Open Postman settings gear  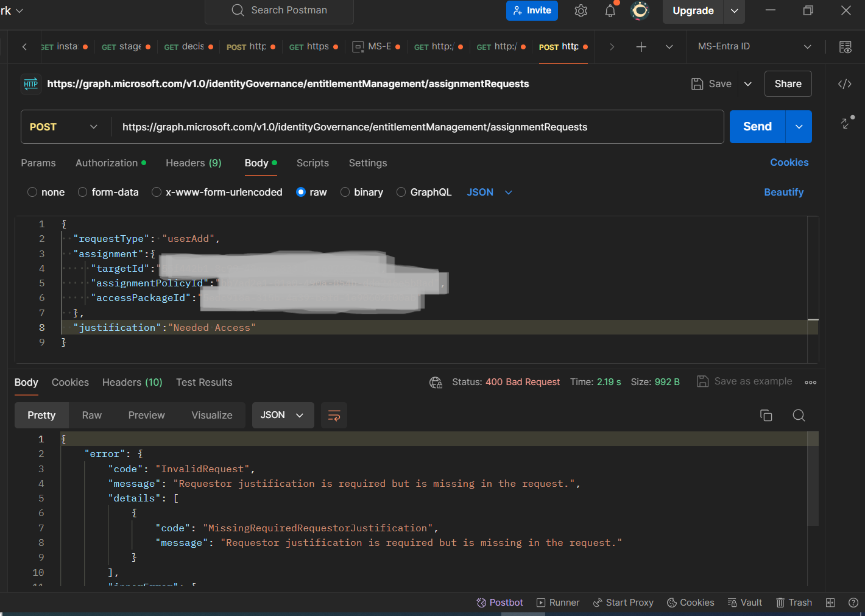(x=581, y=11)
